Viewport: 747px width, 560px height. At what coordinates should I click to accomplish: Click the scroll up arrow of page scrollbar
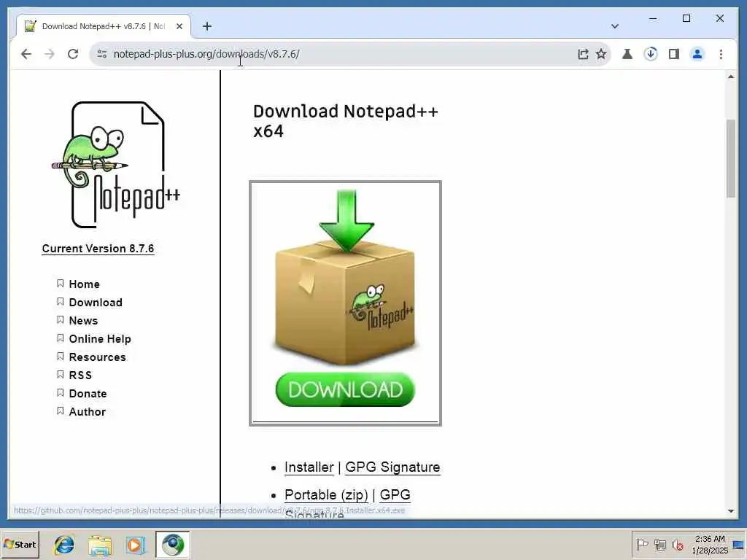(x=731, y=77)
